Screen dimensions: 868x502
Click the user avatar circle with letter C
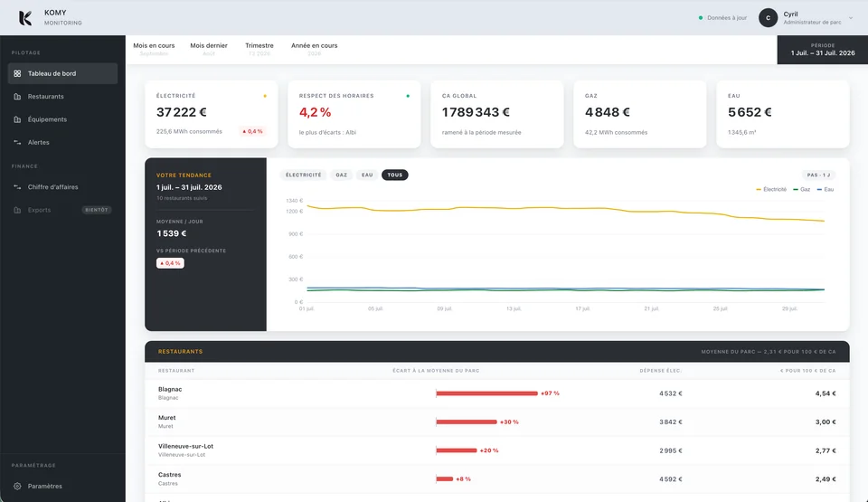pyautogui.click(x=768, y=18)
